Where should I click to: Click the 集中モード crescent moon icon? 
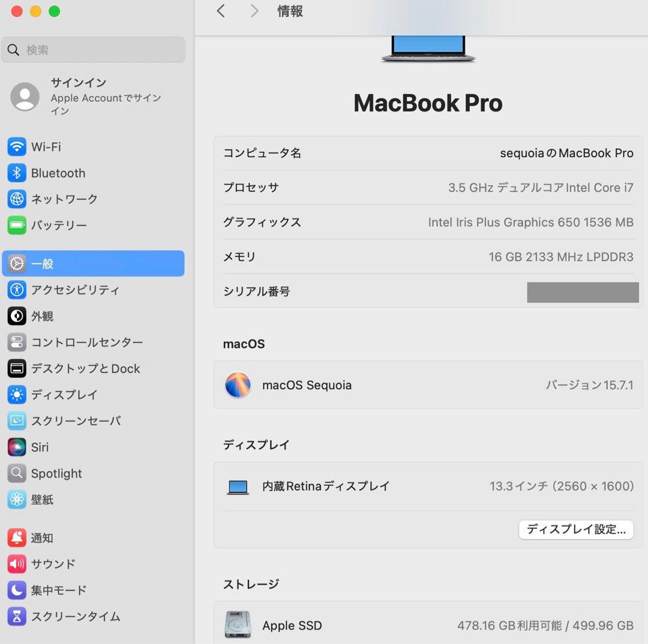(16, 590)
